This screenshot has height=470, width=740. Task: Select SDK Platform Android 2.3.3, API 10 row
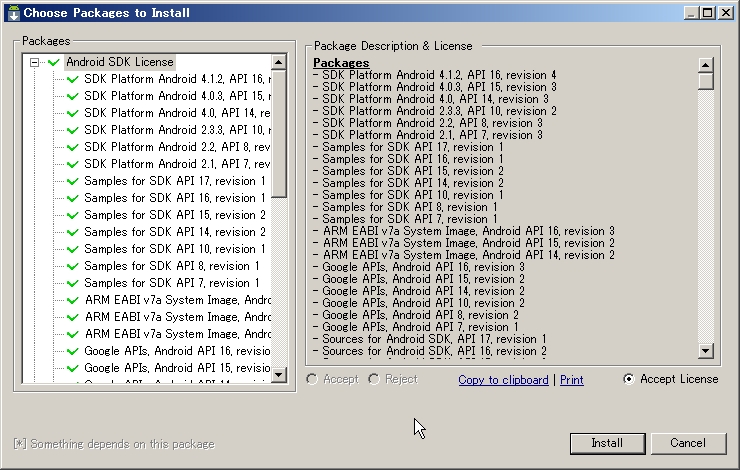177,130
